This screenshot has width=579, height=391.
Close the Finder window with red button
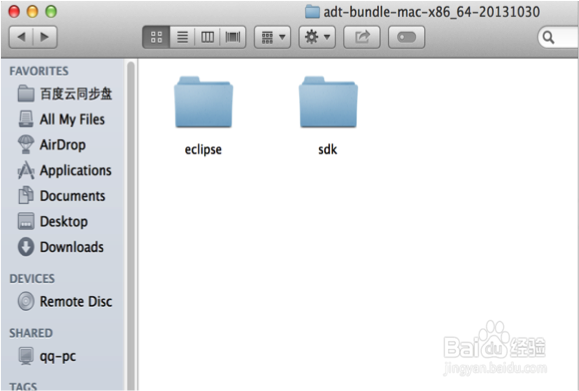pyautogui.click(x=14, y=11)
